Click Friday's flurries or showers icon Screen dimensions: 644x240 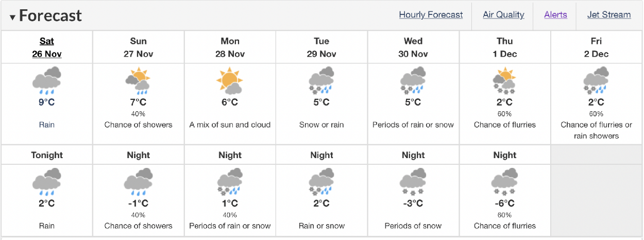click(596, 81)
